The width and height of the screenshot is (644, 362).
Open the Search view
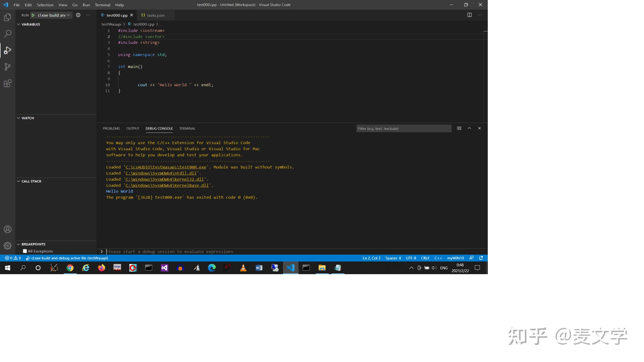click(x=7, y=33)
